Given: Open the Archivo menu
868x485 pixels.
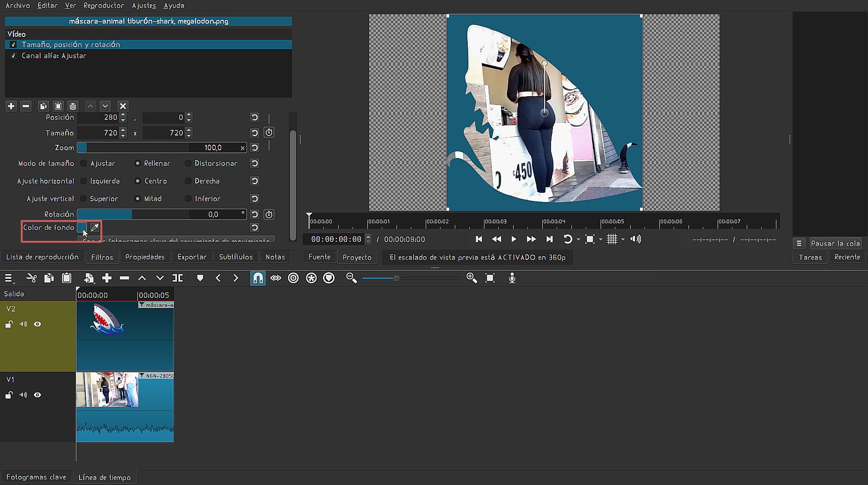Looking at the screenshot, I should coord(18,6).
